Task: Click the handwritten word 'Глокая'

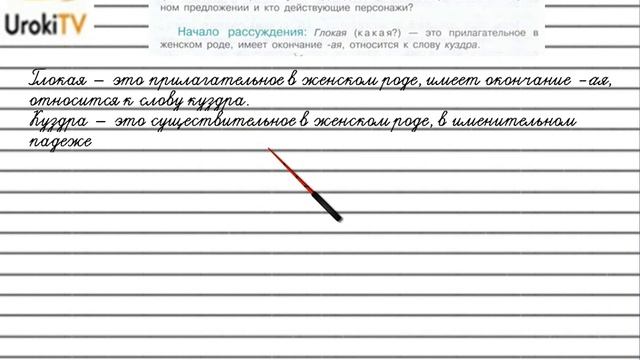Action: coord(58,79)
